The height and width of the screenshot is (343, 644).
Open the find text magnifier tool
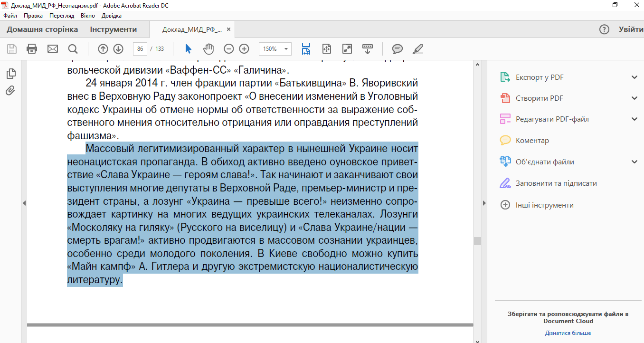point(73,49)
